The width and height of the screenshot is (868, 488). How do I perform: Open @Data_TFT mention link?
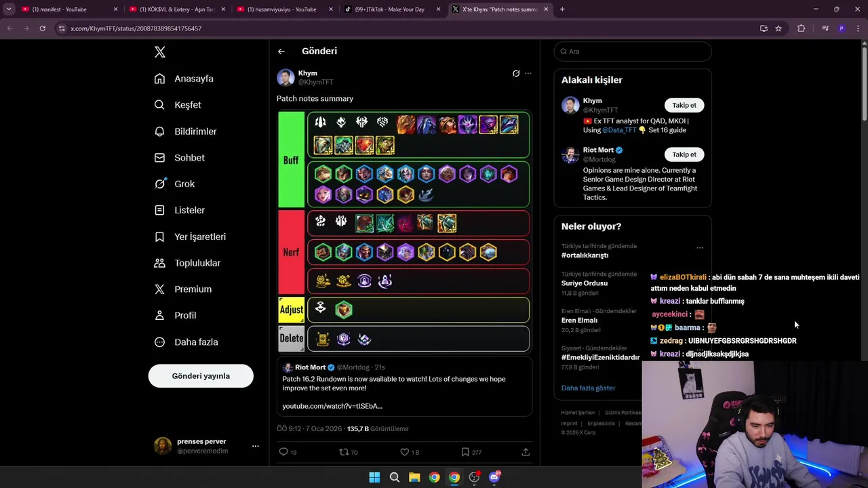(618, 130)
